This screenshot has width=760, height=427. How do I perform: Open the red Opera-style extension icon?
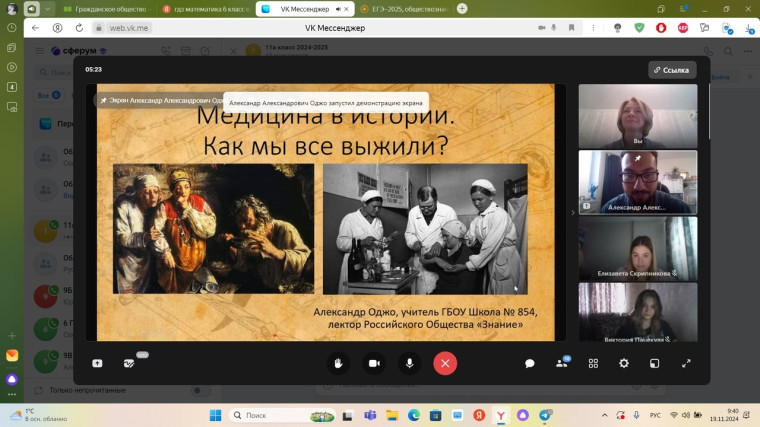coord(661,28)
